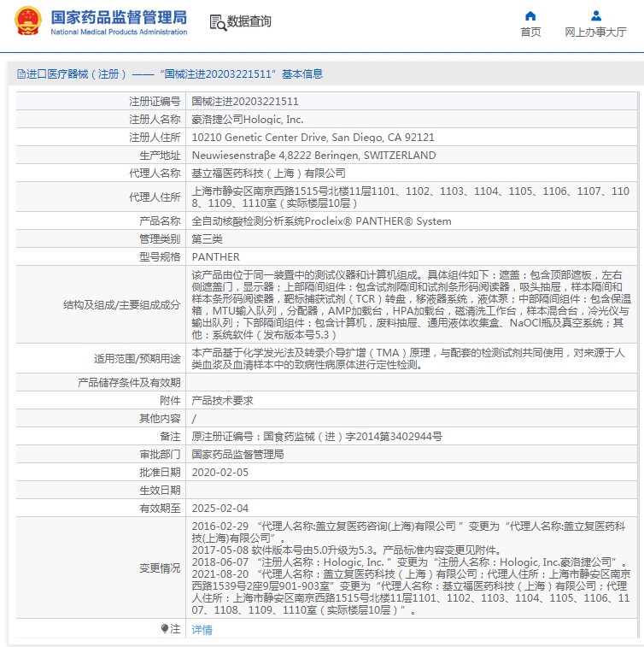Click the 附件 row label

170,401
